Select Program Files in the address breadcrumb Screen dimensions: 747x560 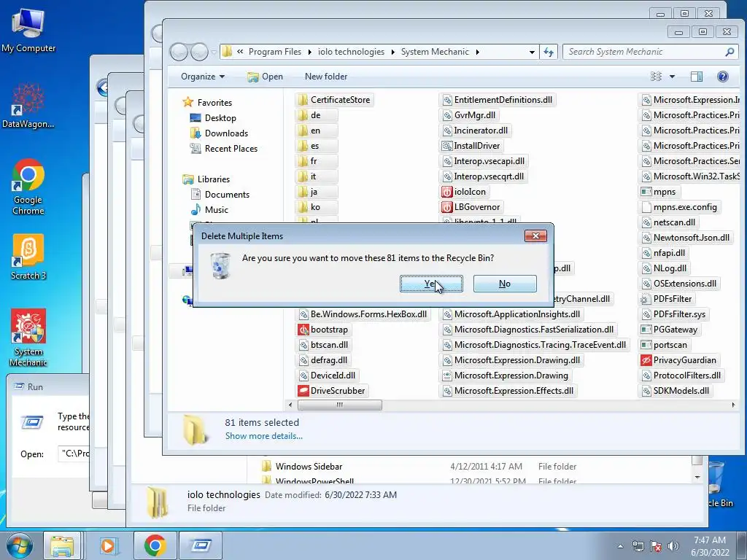point(275,52)
